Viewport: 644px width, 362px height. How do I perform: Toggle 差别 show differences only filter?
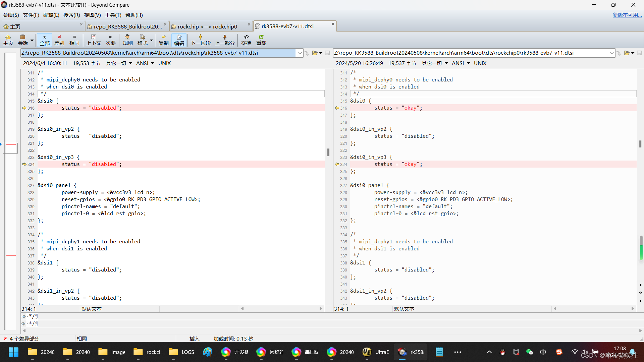(59, 40)
